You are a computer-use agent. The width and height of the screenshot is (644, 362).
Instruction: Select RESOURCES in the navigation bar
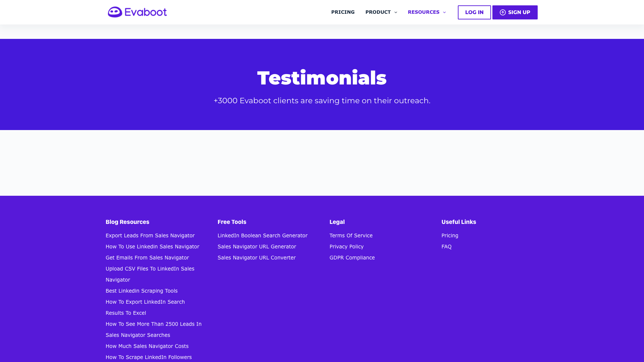point(424,12)
